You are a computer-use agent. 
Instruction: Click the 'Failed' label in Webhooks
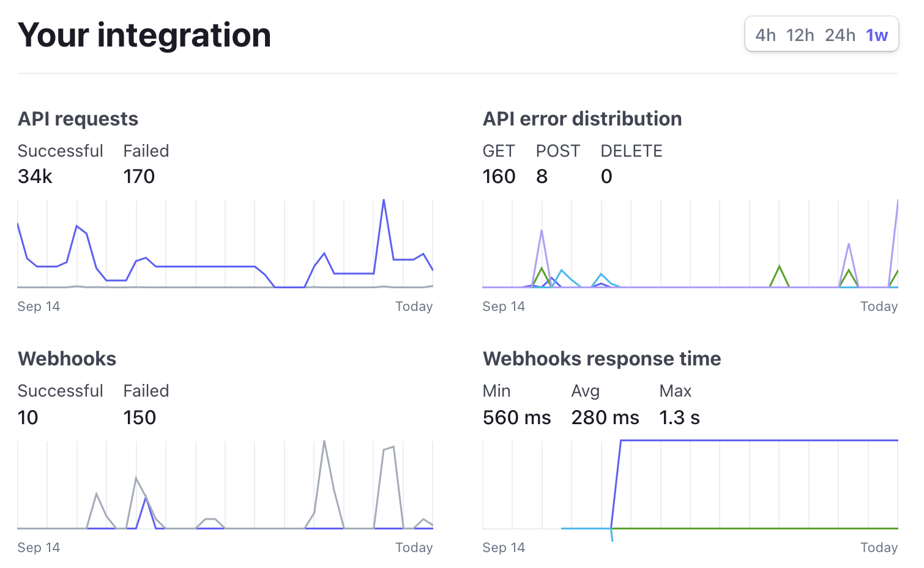(146, 391)
